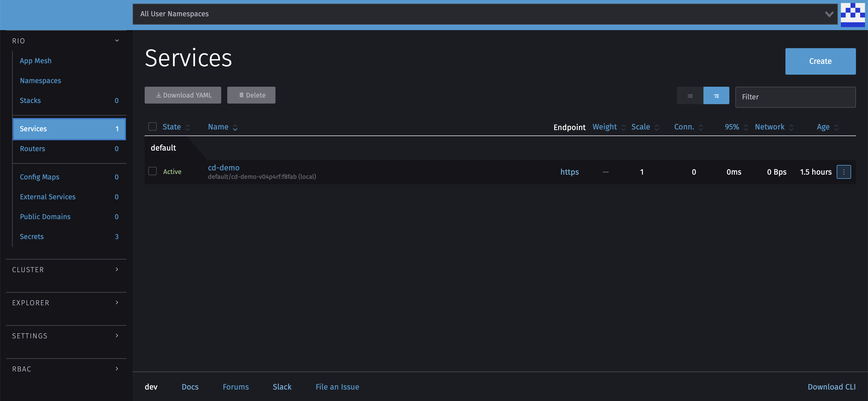The image size is (868, 401).
Task: Click the three-dot menu icon for cd-demo
Action: [845, 172]
